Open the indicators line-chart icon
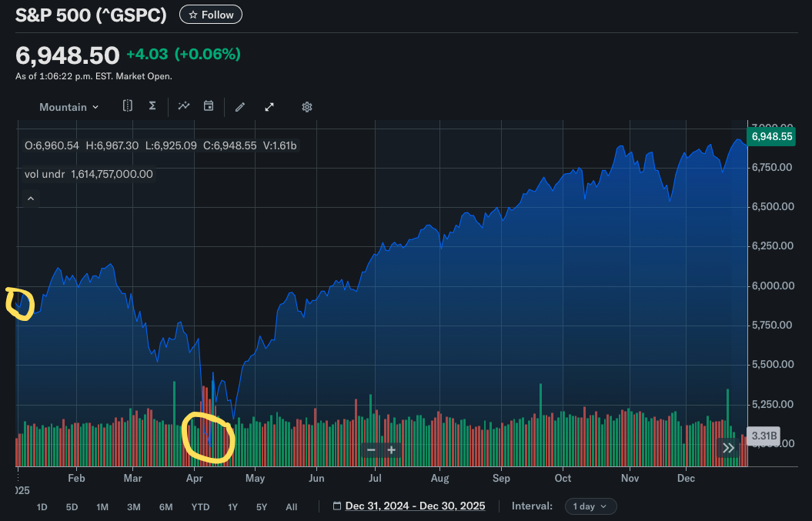This screenshot has width=812, height=521. 184,106
